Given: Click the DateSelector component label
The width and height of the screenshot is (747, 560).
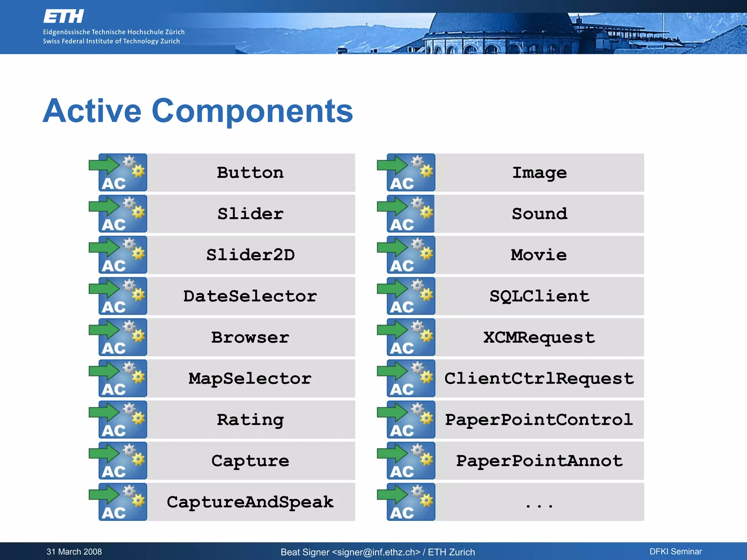Looking at the screenshot, I should (251, 296).
